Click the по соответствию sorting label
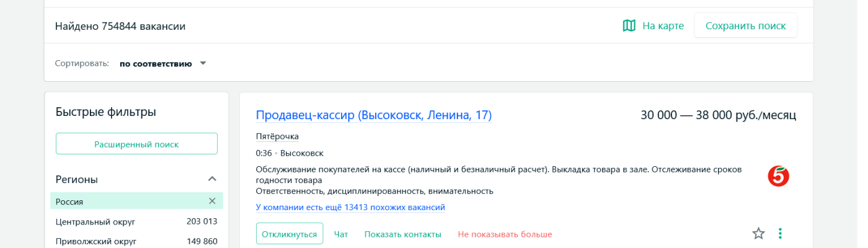868x248 pixels. click(x=156, y=63)
